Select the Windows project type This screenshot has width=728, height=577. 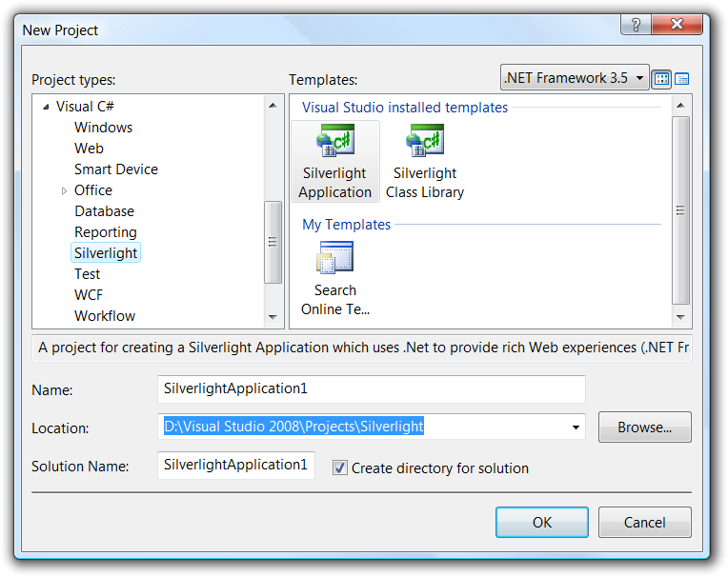pyautogui.click(x=103, y=127)
